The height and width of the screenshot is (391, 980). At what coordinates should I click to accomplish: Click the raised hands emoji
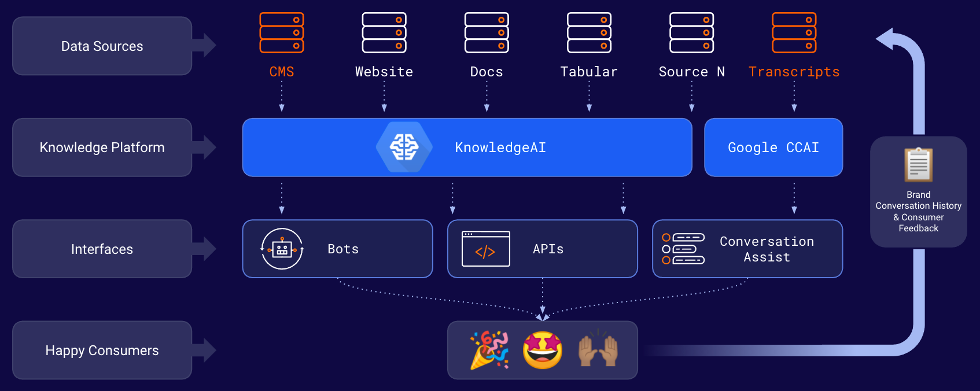[x=598, y=348]
